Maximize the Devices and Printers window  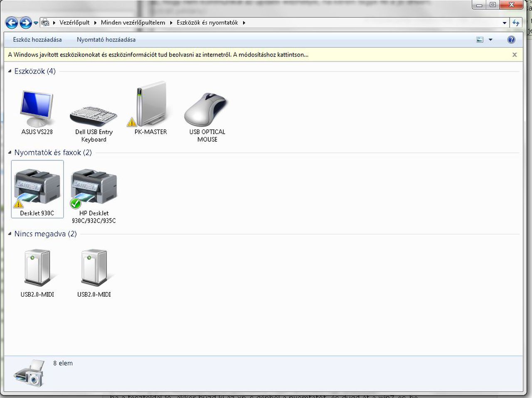[493, 5]
